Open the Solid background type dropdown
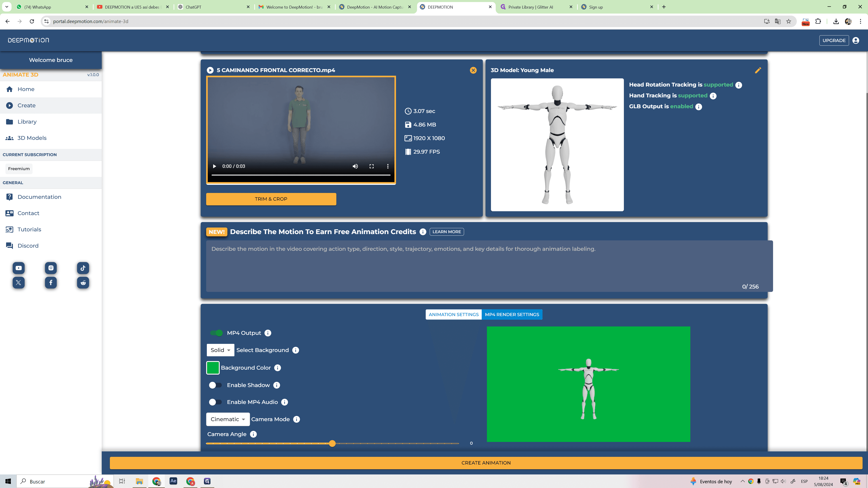 (220, 350)
